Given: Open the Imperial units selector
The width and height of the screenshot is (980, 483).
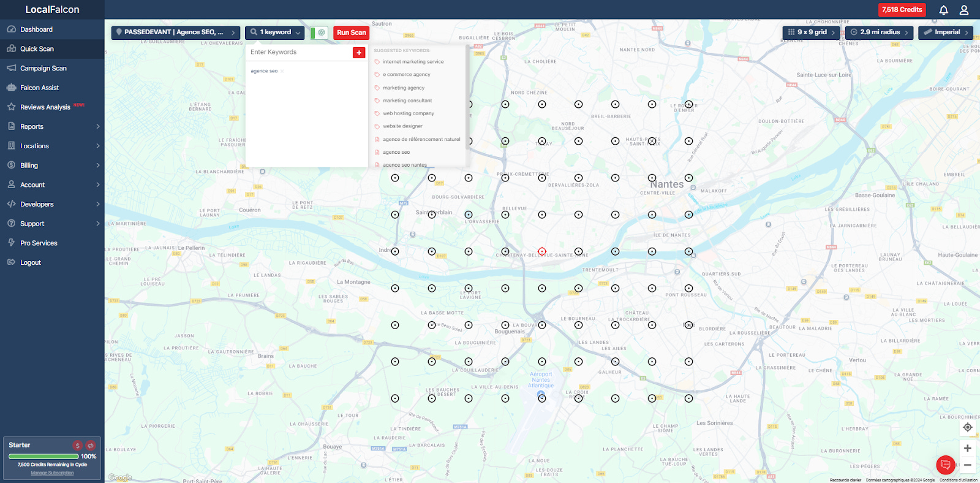Looking at the screenshot, I should coord(946,32).
